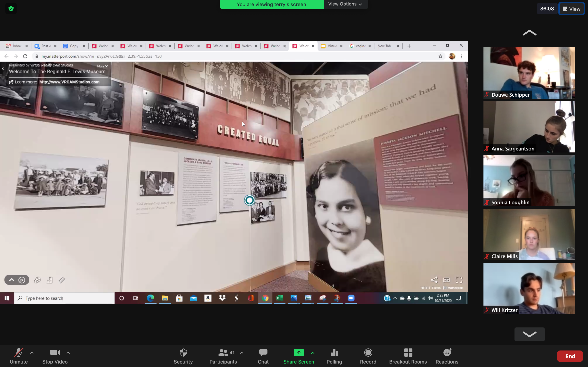Open the Polling panel
Viewport: 588px width, 367px height.
[334, 356]
